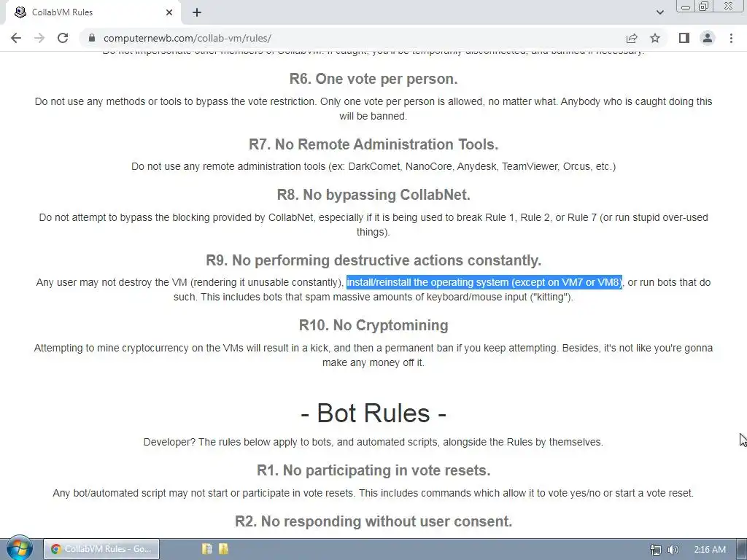Open the volume tray icon
Image resolution: width=747 pixels, height=560 pixels.
673,550
